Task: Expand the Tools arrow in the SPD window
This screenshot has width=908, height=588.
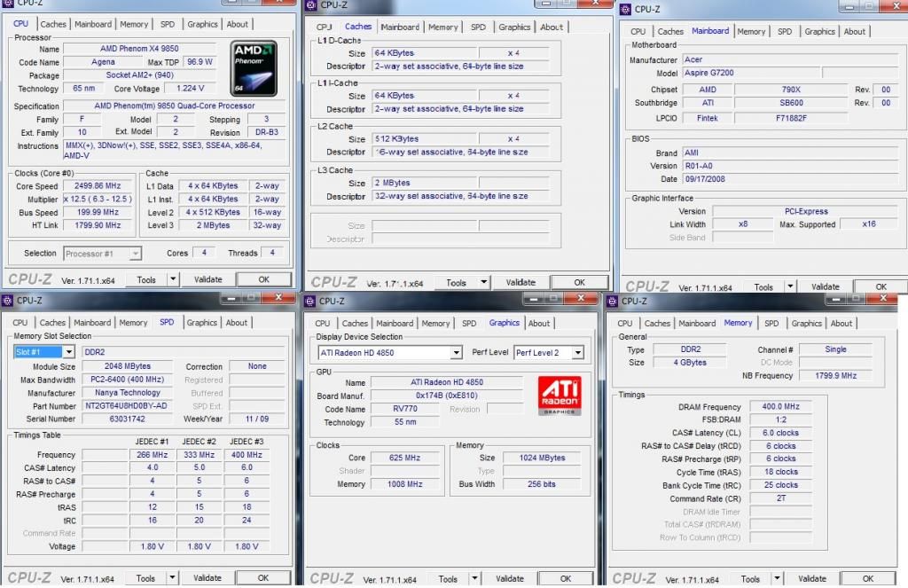Action: (172, 577)
